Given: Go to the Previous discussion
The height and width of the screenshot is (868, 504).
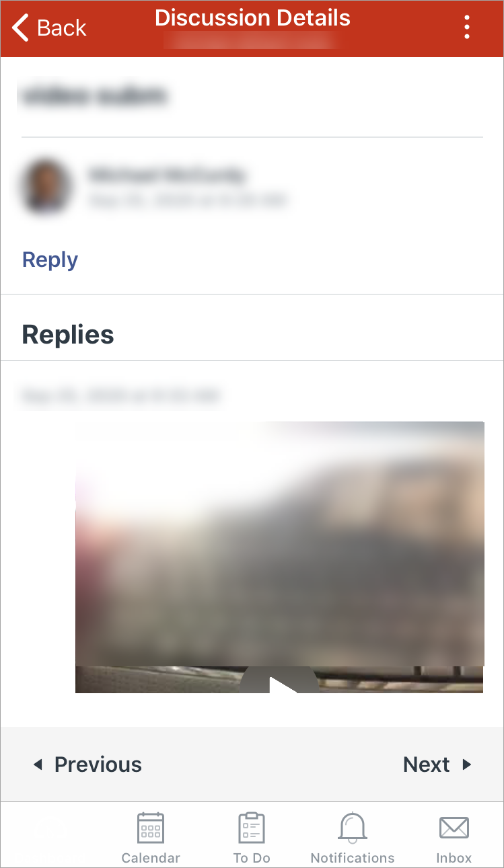Looking at the screenshot, I should [x=98, y=764].
